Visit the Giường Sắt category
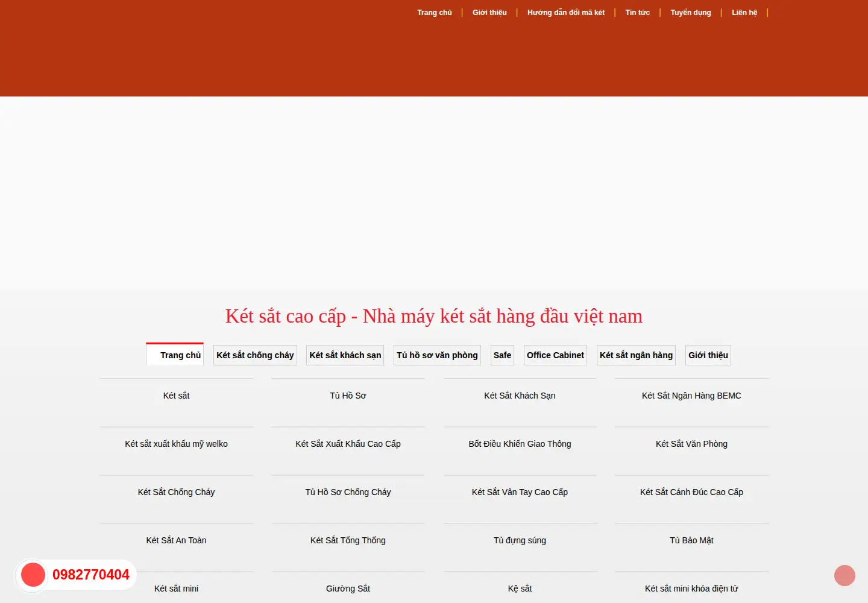 (348, 589)
